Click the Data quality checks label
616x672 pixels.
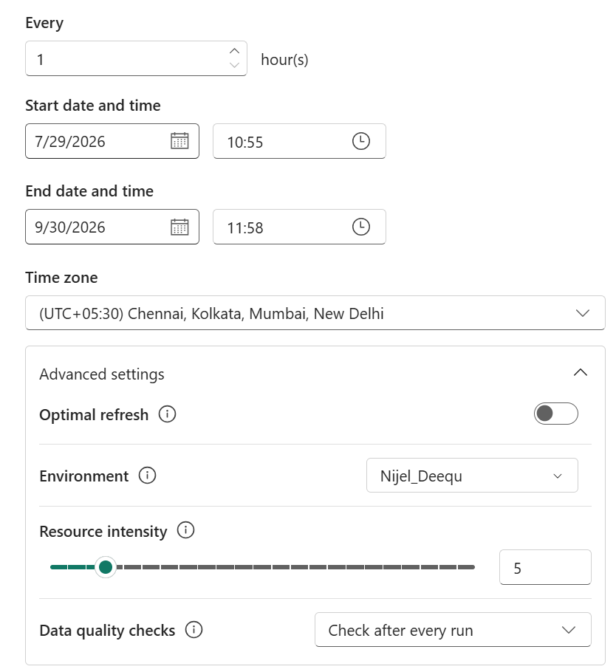point(107,631)
